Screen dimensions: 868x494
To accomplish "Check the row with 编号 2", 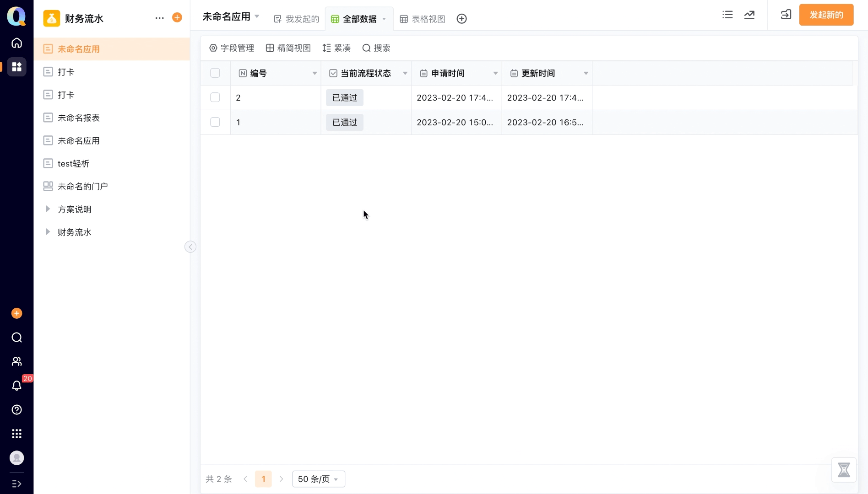I will click(x=215, y=97).
